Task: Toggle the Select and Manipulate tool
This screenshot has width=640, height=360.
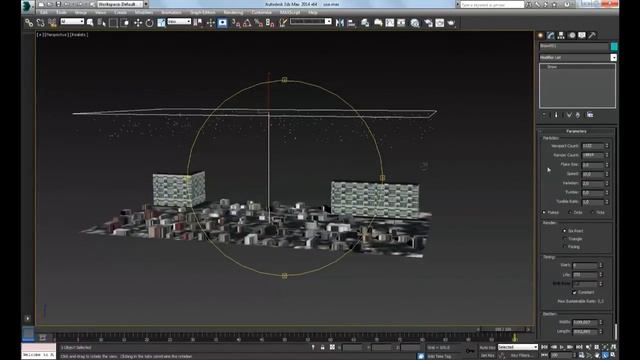Action: tap(211, 23)
